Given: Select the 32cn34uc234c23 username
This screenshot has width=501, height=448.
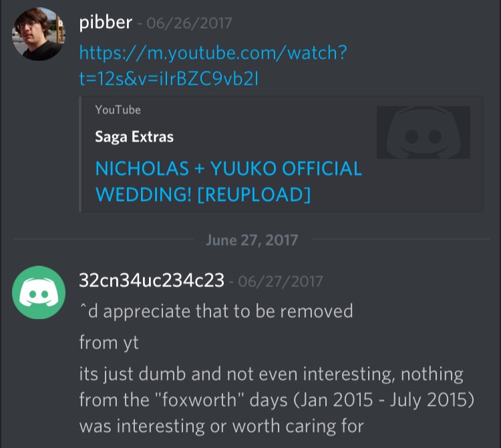Looking at the screenshot, I should point(152,280).
